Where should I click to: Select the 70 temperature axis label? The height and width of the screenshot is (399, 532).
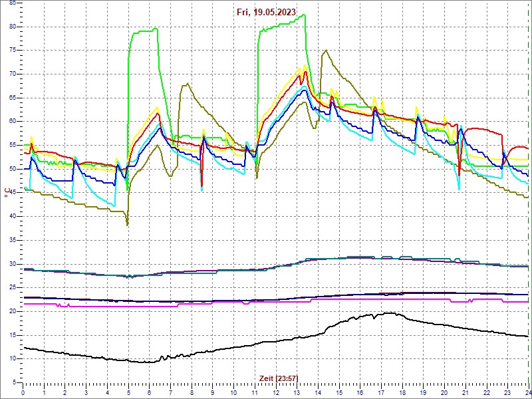tap(12, 74)
